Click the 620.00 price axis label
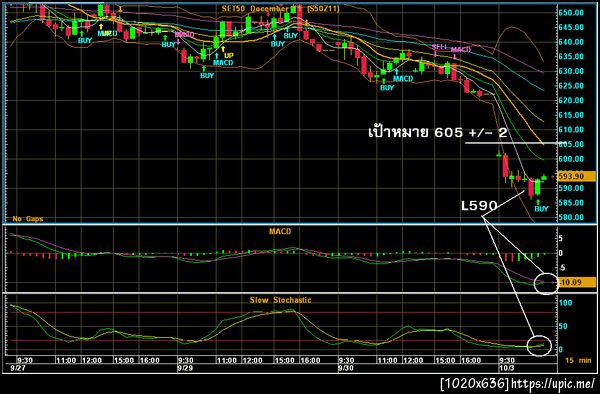 tap(571, 100)
